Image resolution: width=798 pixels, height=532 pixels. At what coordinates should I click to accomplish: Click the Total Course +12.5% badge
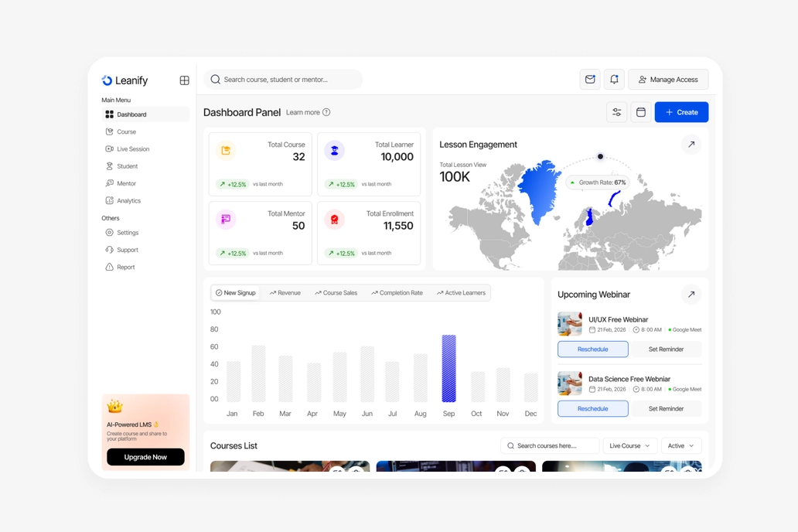tap(233, 184)
